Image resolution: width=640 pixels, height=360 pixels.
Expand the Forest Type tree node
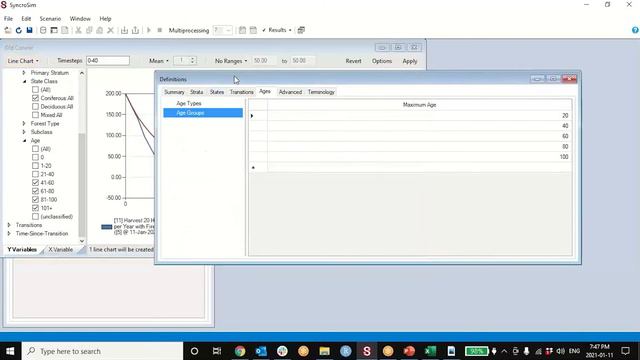[x=24, y=123]
